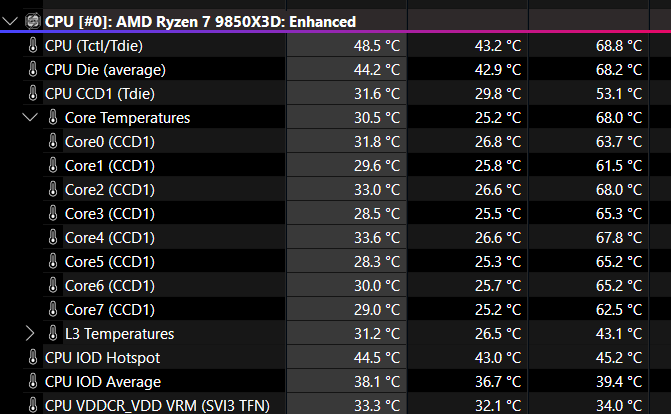This screenshot has width=671, height=414.
Task: Select the CPU Die (average) sensor label
Action: [105, 70]
